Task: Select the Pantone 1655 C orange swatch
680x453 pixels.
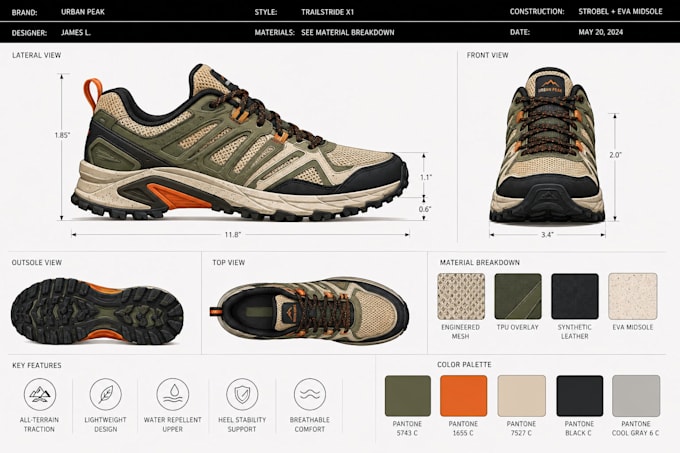Action: [464, 396]
